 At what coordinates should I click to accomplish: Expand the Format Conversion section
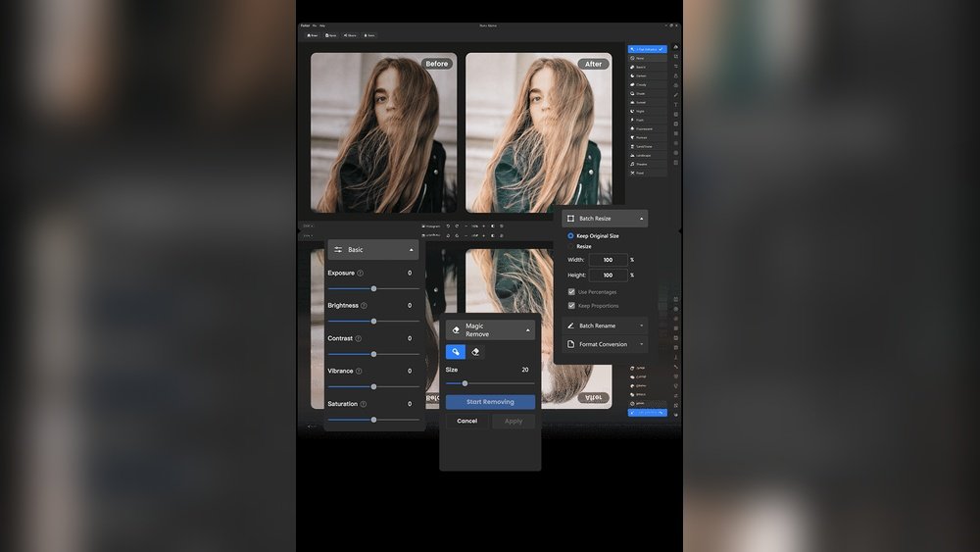point(641,344)
